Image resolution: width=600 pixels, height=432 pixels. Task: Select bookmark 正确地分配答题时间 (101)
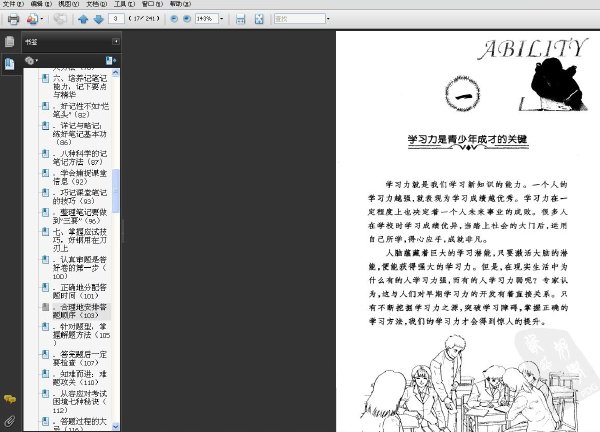click(x=80, y=291)
